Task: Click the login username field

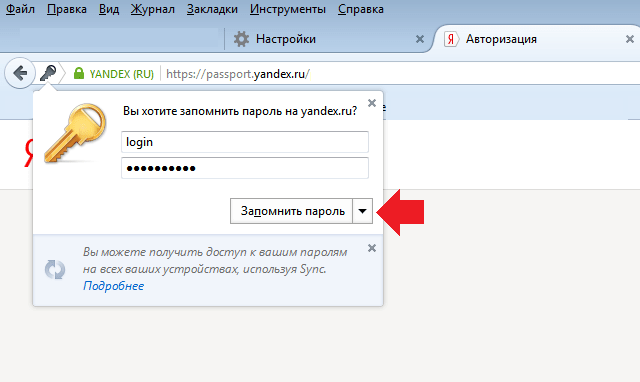Action: coord(245,142)
